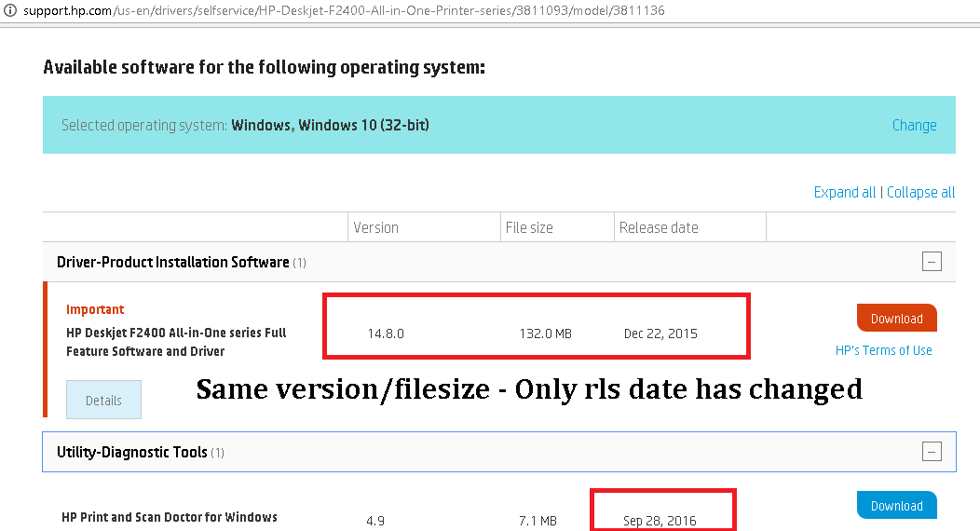Click file size 7.1 MB
This screenshot has height=531, width=980.
pyautogui.click(x=538, y=521)
